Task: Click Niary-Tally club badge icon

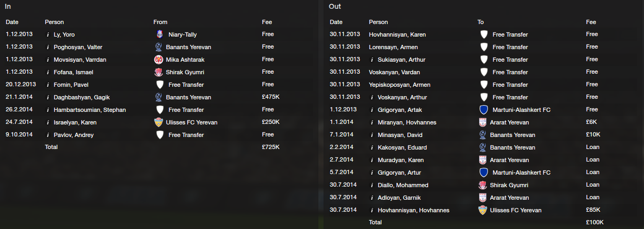Action: (159, 35)
